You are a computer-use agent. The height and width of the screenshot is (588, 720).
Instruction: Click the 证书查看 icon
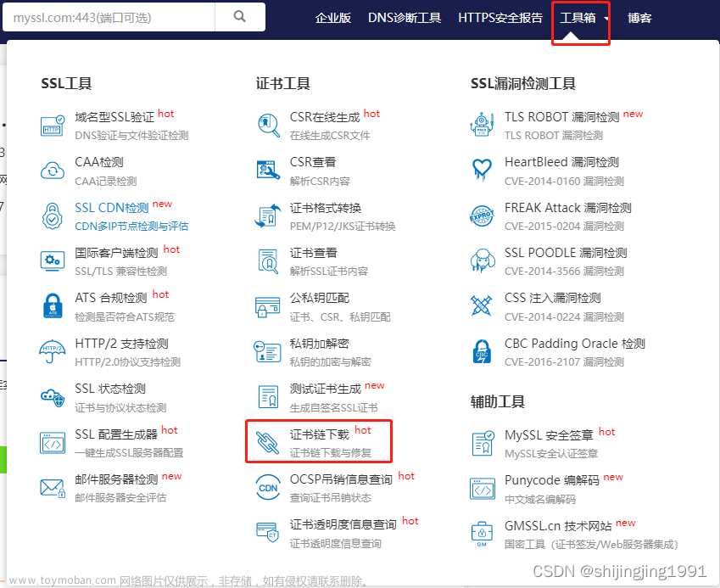(x=269, y=261)
